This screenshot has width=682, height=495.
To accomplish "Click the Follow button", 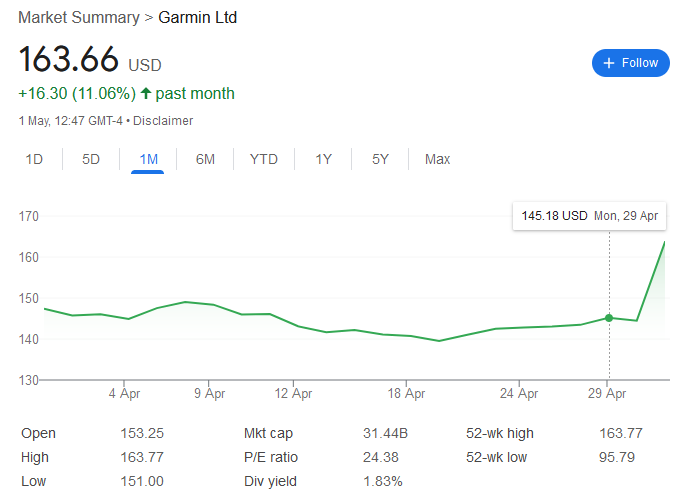I will [x=631, y=63].
